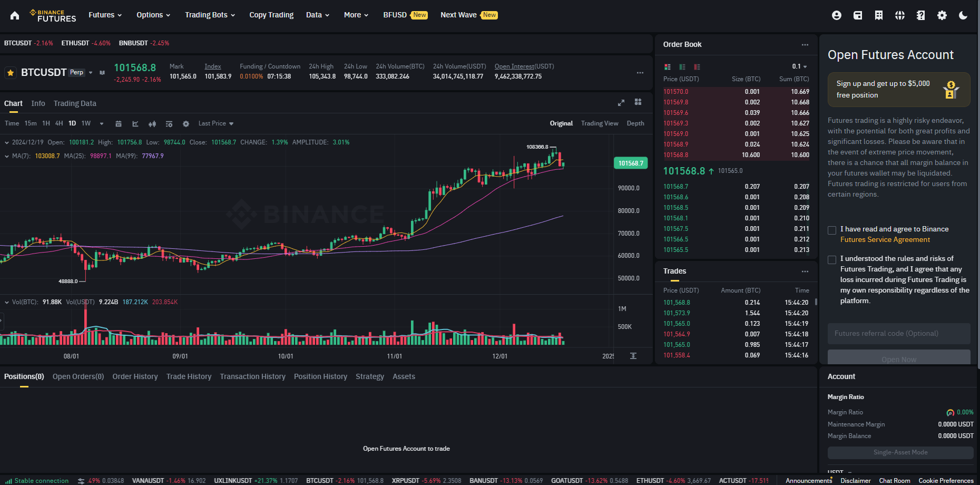Screen dimensions: 980x485
Task: Collapse the Vol(BTC) volume indicator legend
Action: click(7, 302)
